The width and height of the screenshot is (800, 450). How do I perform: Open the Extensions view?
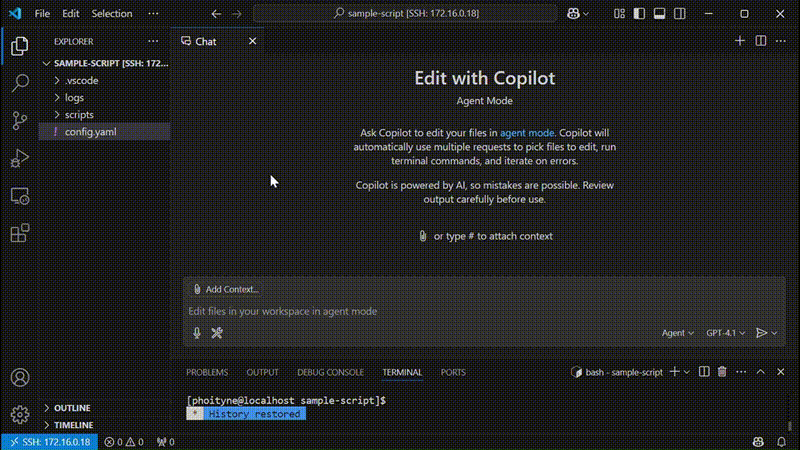click(19, 233)
